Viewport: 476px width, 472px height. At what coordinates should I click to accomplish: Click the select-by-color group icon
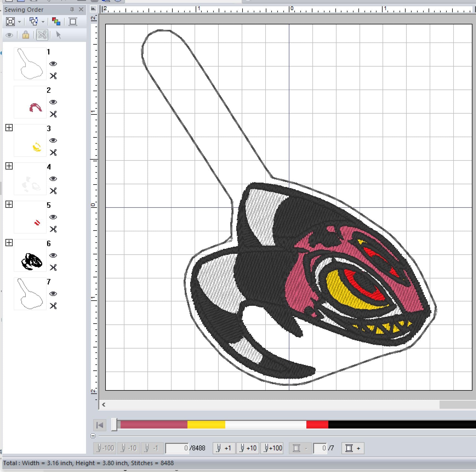pyautogui.click(x=34, y=21)
